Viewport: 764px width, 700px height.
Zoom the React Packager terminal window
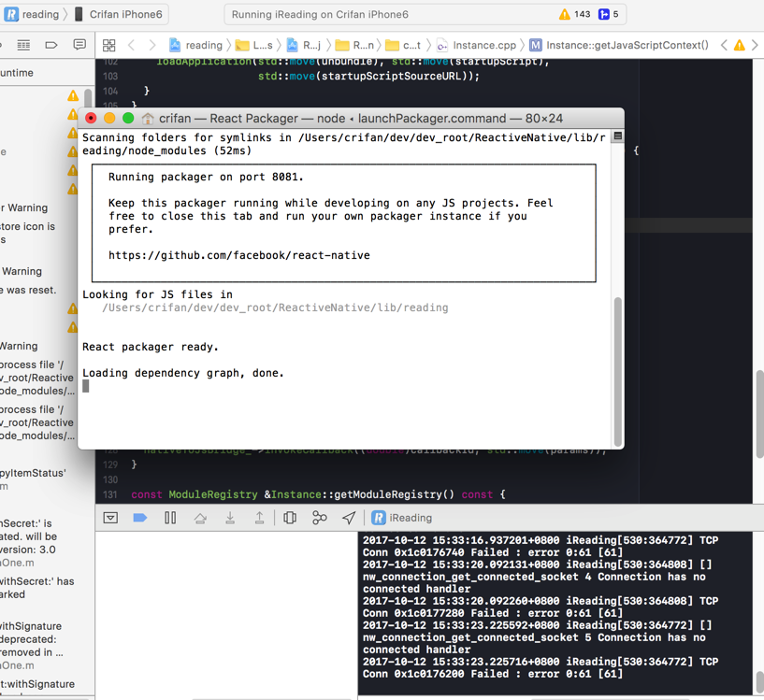point(128,119)
